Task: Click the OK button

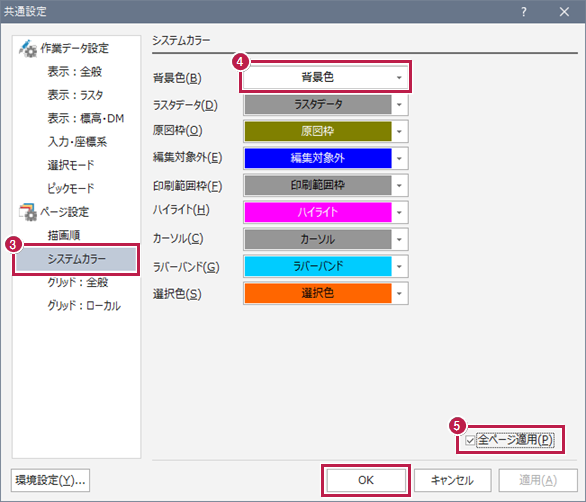Action: [366, 480]
